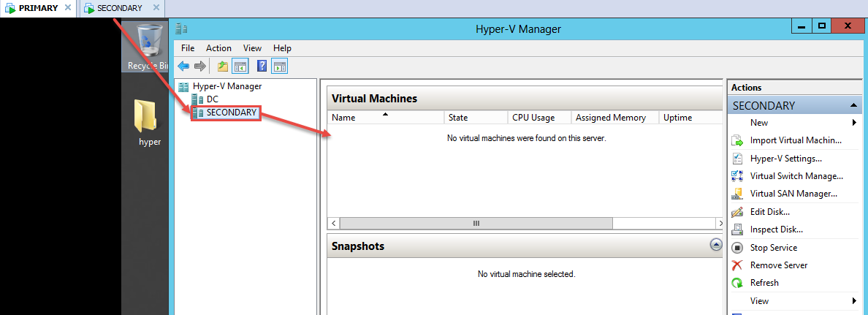Minimize the Hyper-V Manager window
Image resolution: width=868 pixels, height=315 pixels.
[802, 26]
